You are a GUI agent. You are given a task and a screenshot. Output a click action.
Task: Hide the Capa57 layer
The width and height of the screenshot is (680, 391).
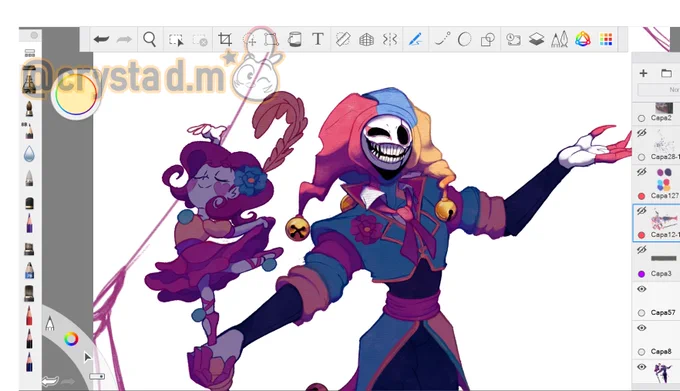(642, 289)
